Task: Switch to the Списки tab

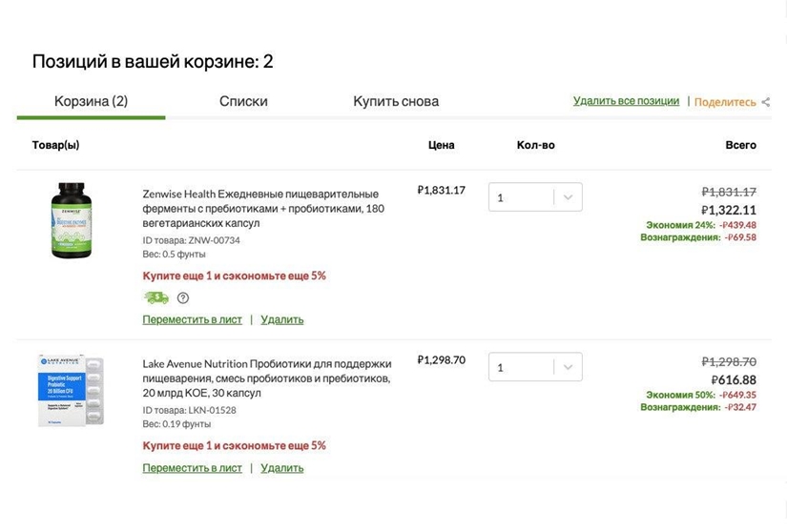Action: [243, 101]
